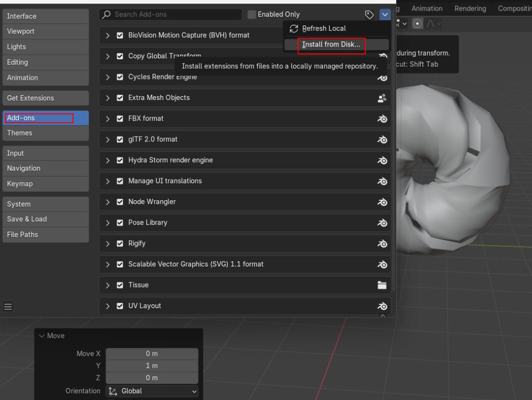Image resolution: width=532 pixels, height=400 pixels.
Task: Click the Blender icon on glTF 2.0 format row
Action: (x=382, y=139)
